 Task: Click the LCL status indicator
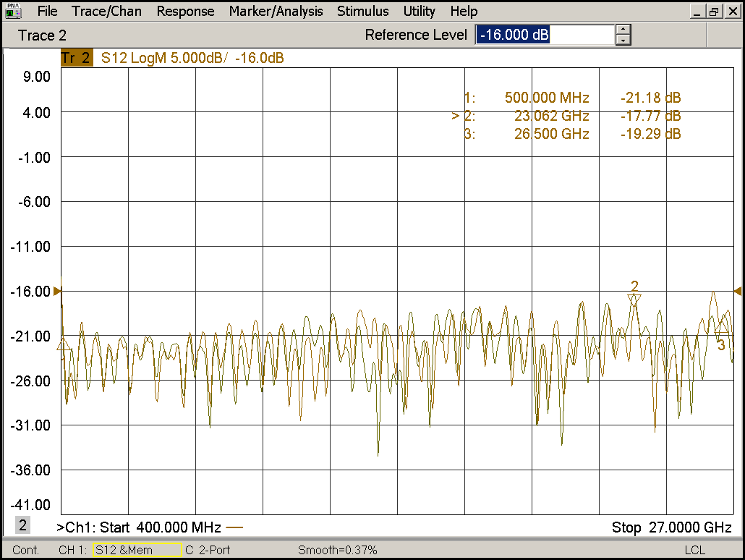coord(694,550)
